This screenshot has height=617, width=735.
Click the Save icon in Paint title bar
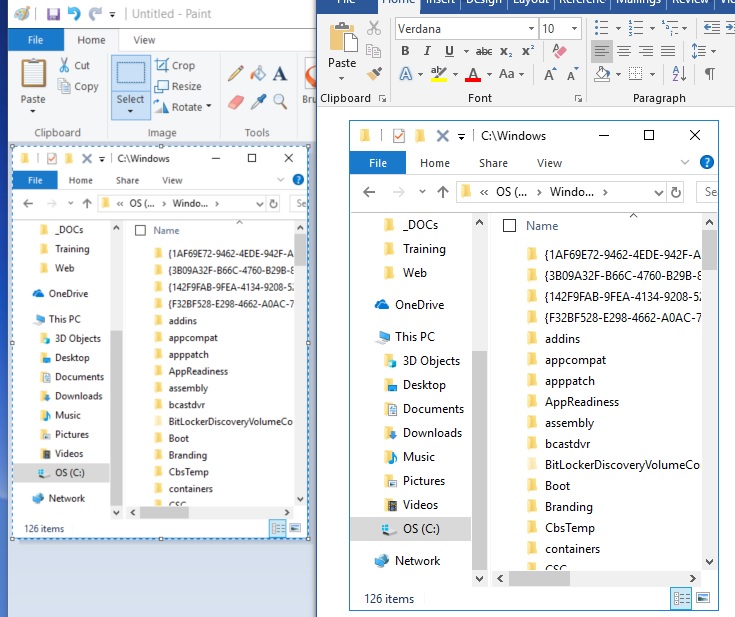click(x=53, y=14)
